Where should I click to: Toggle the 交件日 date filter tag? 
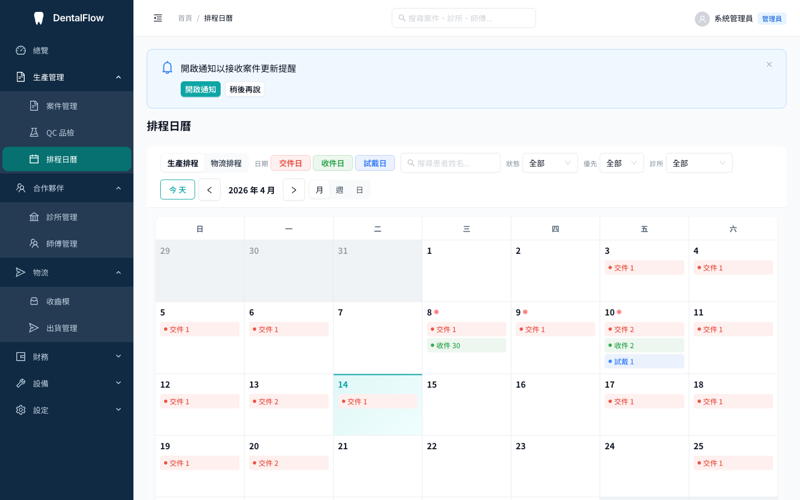(x=290, y=163)
